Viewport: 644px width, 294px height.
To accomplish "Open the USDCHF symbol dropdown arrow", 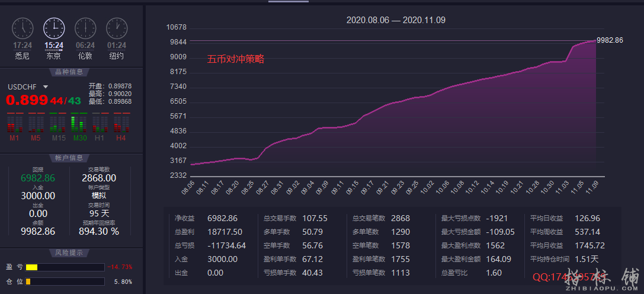I will point(46,87).
